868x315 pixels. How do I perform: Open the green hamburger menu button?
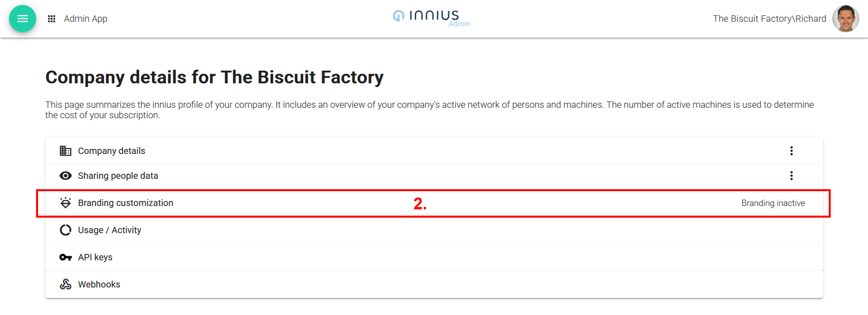tap(22, 19)
